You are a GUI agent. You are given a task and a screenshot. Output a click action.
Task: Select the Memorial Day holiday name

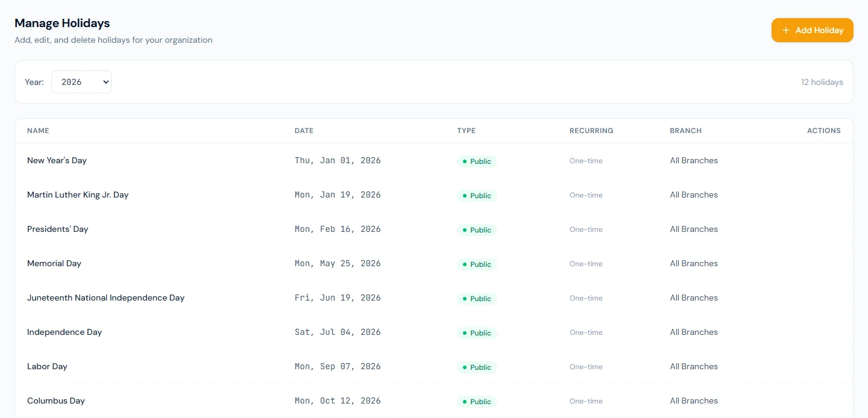pyautogui.click(x=54, y=263)
